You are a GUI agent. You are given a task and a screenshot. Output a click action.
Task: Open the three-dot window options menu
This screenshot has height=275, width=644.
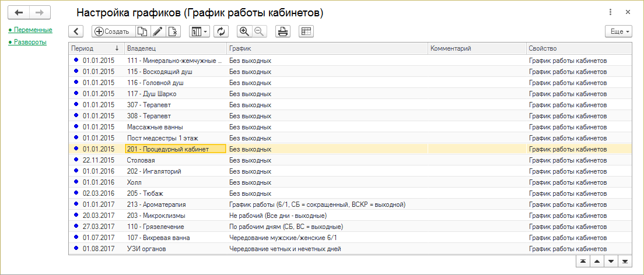click(x=610, y=12)
